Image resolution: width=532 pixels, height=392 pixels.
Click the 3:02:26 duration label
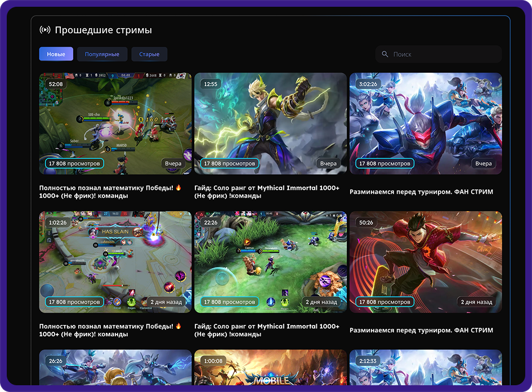368,84
